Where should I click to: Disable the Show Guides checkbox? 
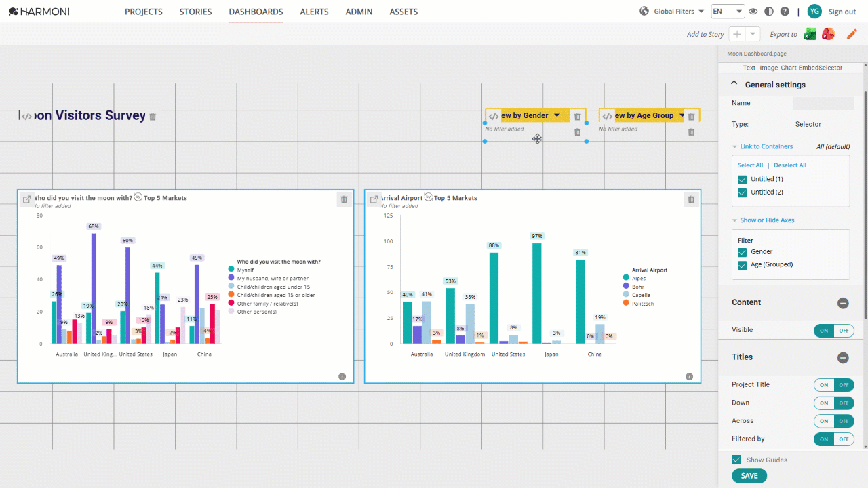(x=736, y=460)
